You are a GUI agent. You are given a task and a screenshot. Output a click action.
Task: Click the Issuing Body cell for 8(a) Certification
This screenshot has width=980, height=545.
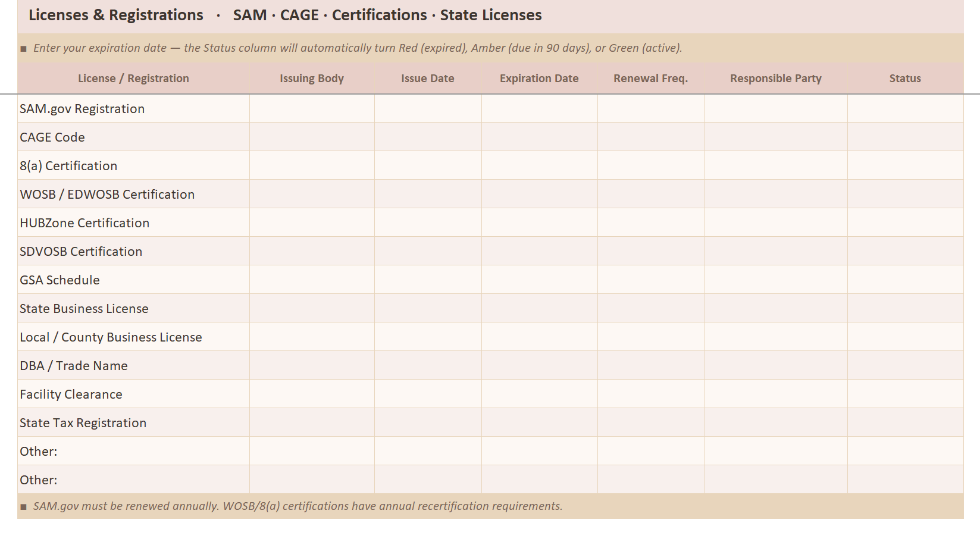311,165
